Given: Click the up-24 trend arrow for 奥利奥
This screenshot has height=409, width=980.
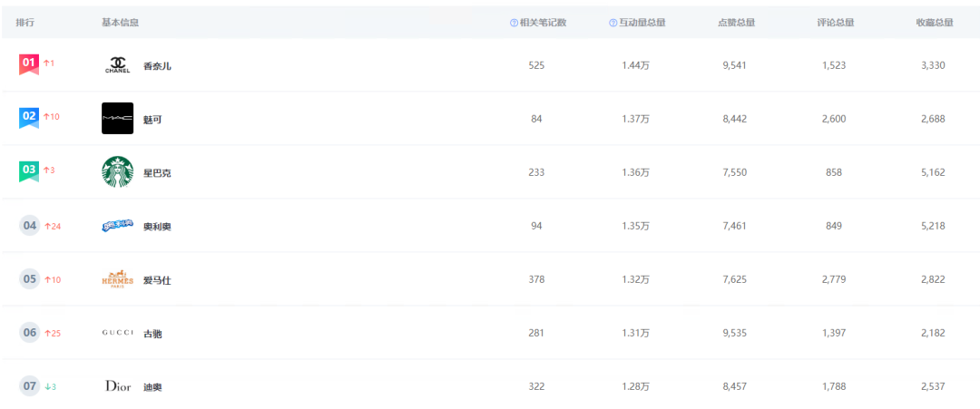Looking at the screenshot, I should coord(53,226).
